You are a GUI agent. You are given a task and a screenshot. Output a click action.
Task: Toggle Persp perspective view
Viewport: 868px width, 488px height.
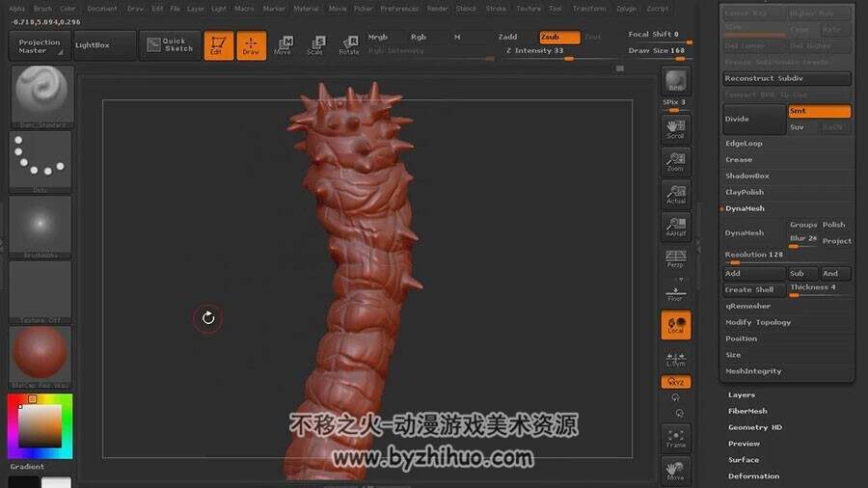(x=675, y=258)
